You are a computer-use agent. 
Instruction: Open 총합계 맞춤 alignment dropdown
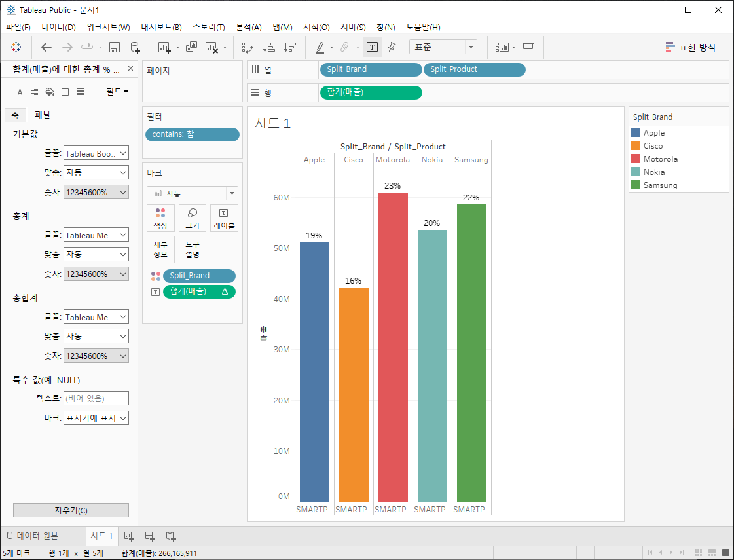click(96, 336)
